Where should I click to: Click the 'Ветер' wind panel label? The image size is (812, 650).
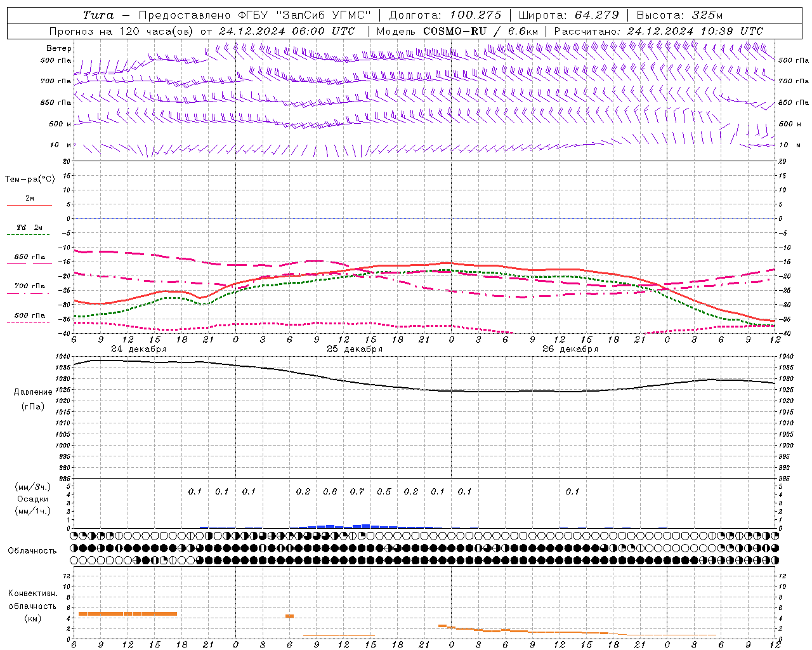click(x=59, y=48)
